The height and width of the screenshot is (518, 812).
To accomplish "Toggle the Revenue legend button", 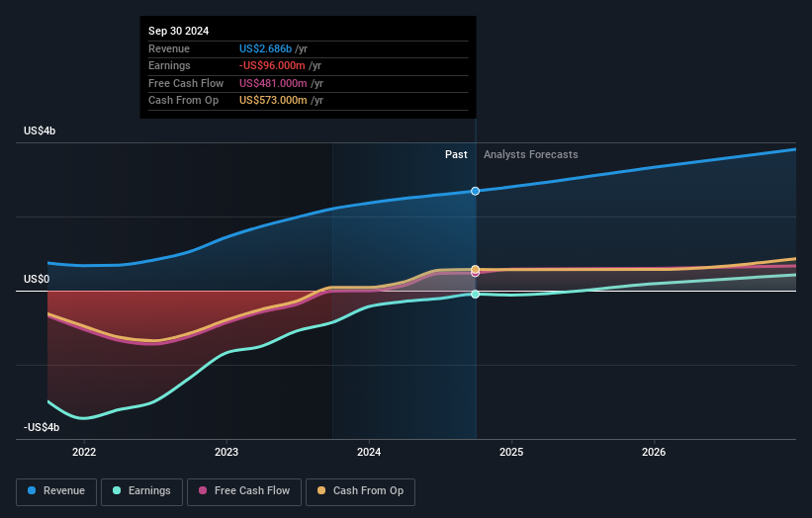I will coord(56,491).
